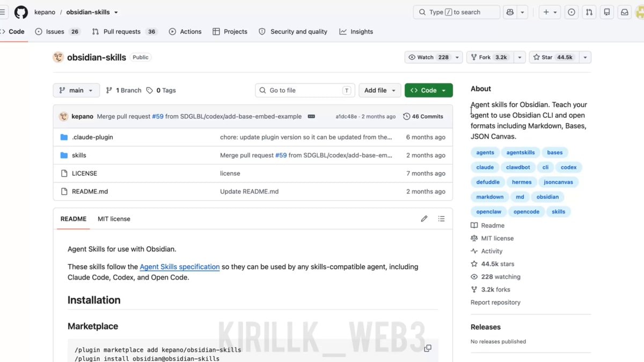
Task: Open Readme link in About sidebar
Action: 487,226
